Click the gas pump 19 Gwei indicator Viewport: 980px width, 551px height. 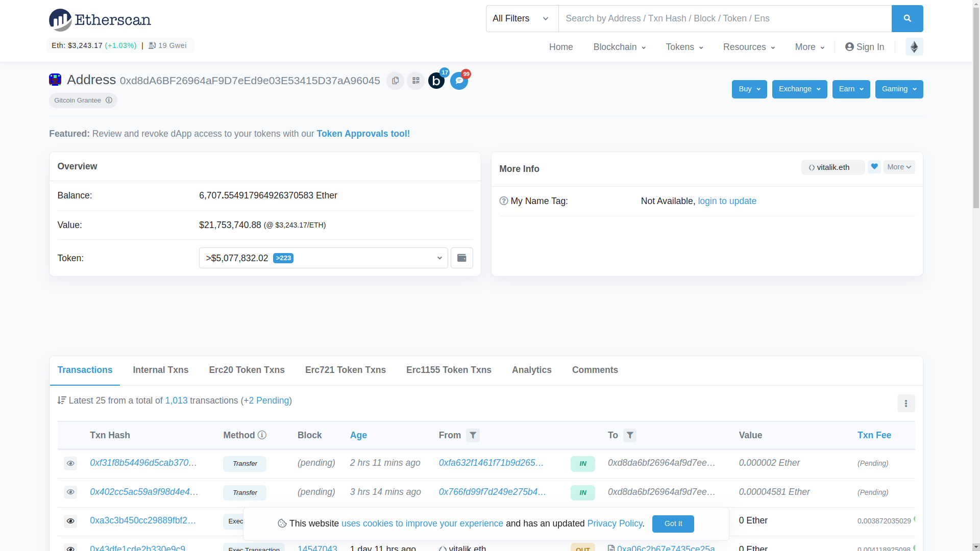coord(167,45)
